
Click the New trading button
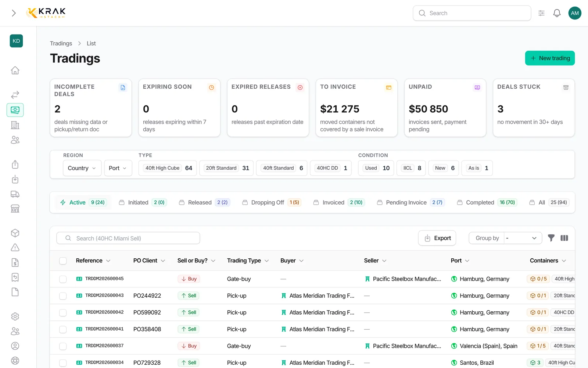coord(550,58)
